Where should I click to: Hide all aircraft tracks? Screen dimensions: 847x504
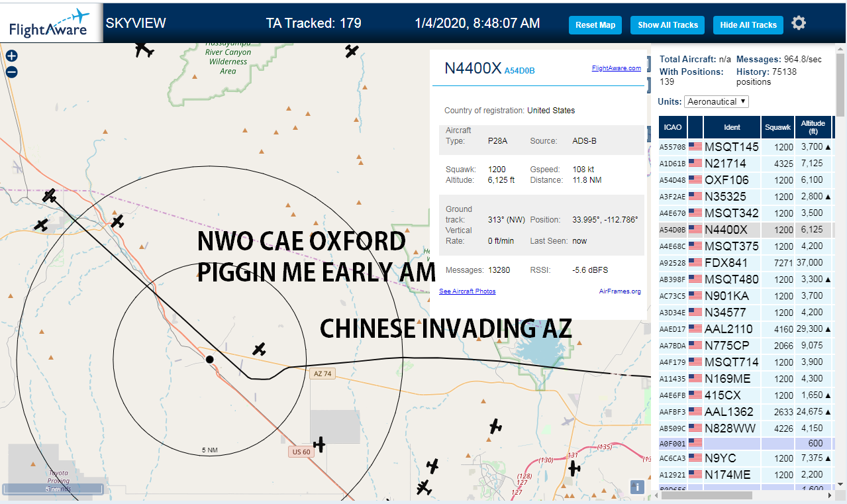click(x=748, y=25)
